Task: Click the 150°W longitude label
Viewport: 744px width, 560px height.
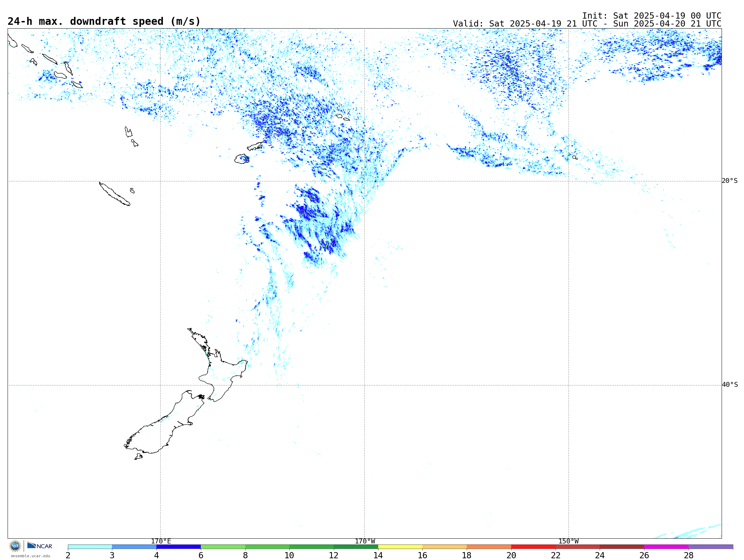Action: click(x=568, y=541)
